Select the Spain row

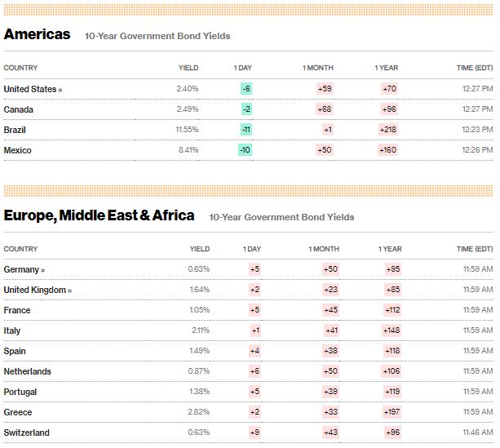click(15, 351)
